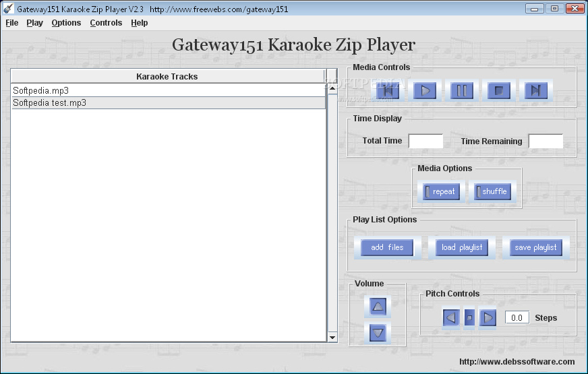Viewport: 588px width, 374px height.
Task: Open the debssoftware.com link
Action: coord(517,362)
